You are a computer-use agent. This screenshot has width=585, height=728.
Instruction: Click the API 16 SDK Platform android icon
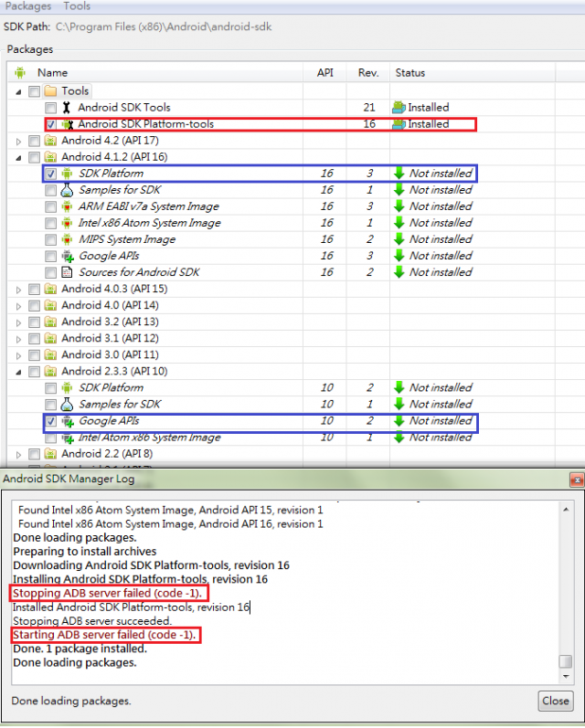67,174
